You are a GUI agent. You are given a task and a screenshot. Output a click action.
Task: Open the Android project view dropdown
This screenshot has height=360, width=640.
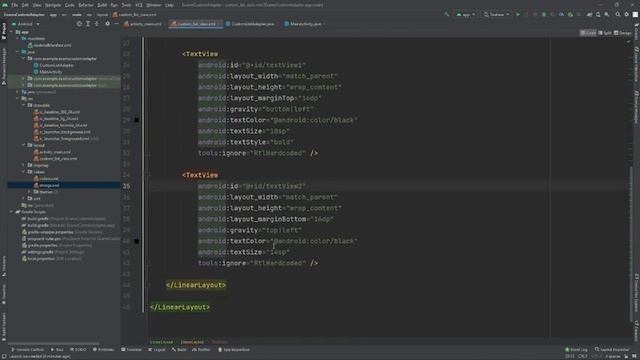26,24
